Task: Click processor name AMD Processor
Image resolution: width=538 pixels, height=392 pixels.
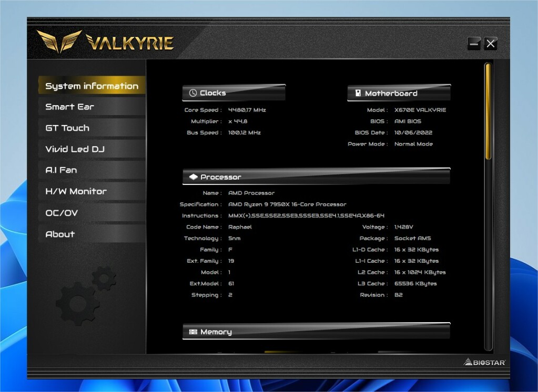Action: (x=251, y=193)
